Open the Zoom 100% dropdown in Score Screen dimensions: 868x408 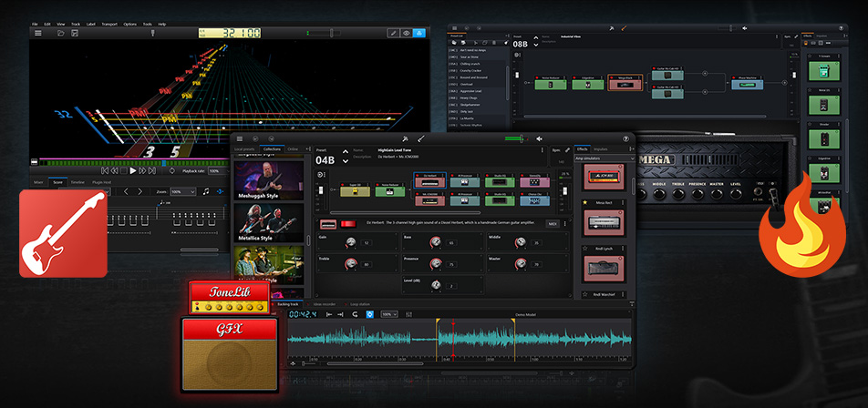click(182, 191)
